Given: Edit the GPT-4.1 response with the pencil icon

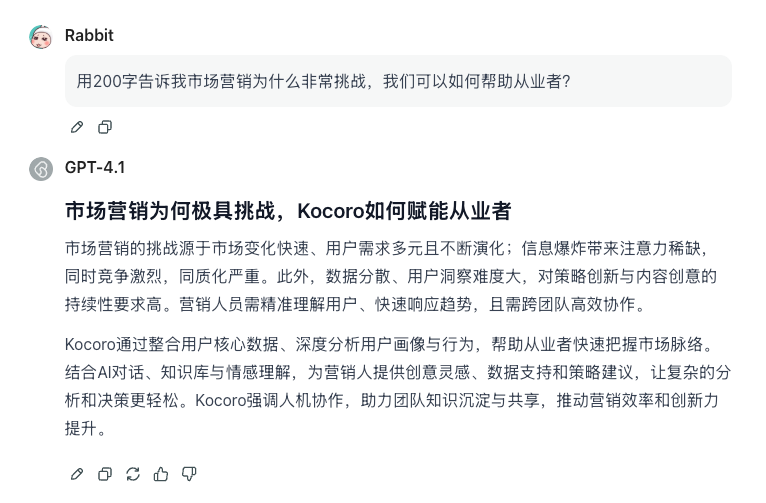Looking at the screenshot, I should 77,474.
